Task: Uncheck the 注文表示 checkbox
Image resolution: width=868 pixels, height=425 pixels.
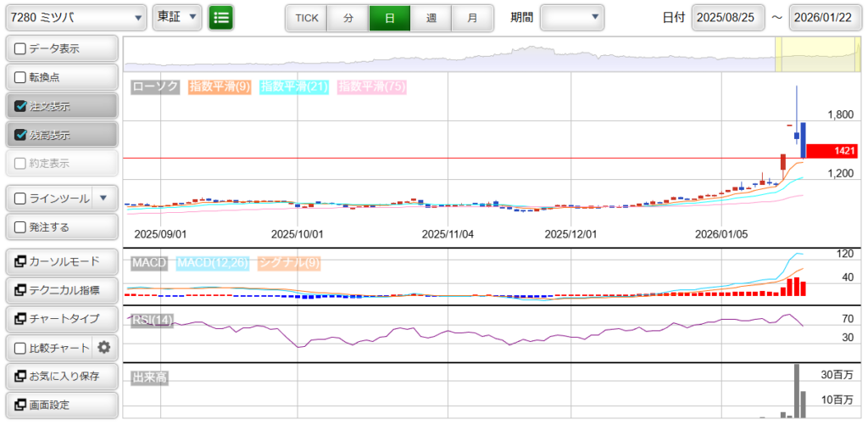Action: point(21,106)
